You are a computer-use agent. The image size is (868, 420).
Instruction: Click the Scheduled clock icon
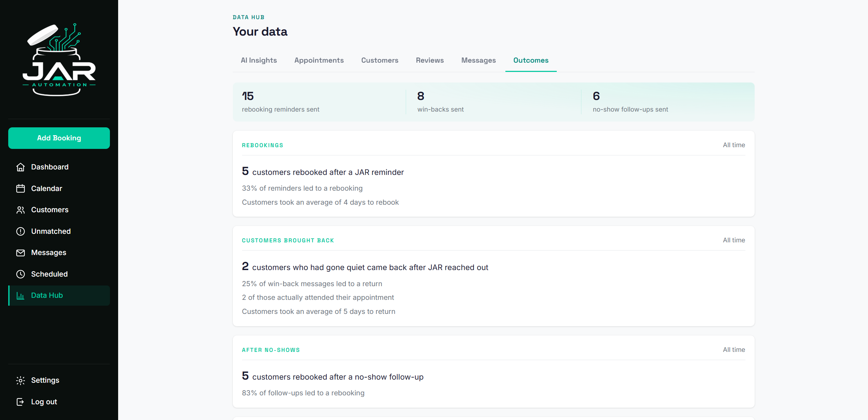click(x=21, y=274)
